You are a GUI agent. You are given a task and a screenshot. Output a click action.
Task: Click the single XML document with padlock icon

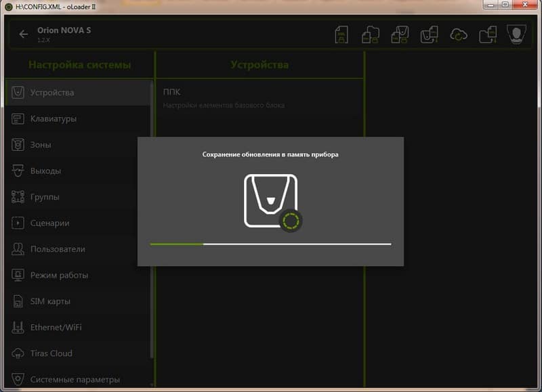coord(341,35)
